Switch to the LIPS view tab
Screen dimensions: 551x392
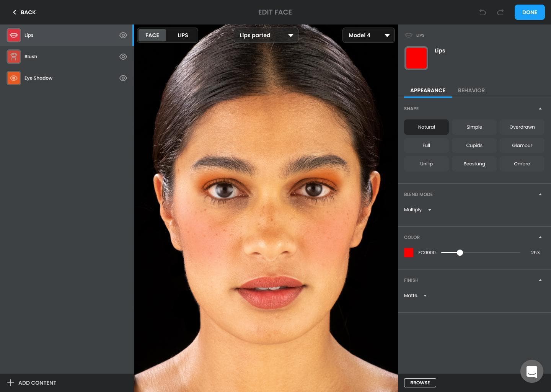pyautogui.click(x=183, y=35)
